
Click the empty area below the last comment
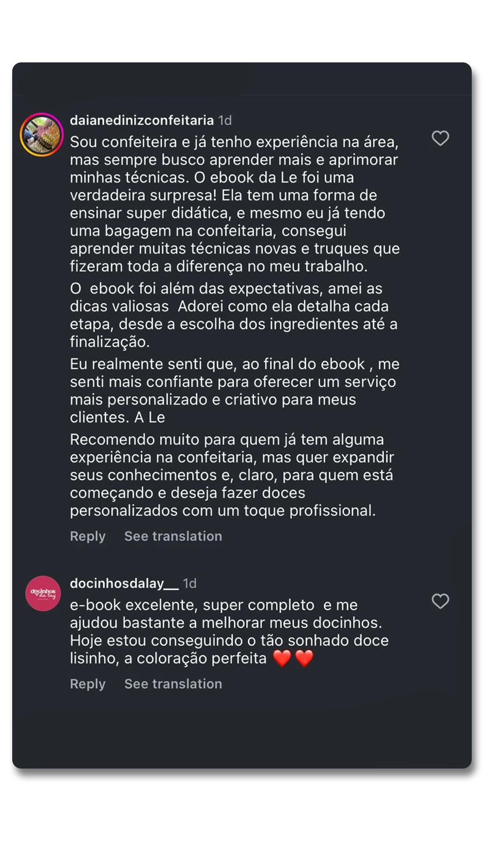pos(242,732)
